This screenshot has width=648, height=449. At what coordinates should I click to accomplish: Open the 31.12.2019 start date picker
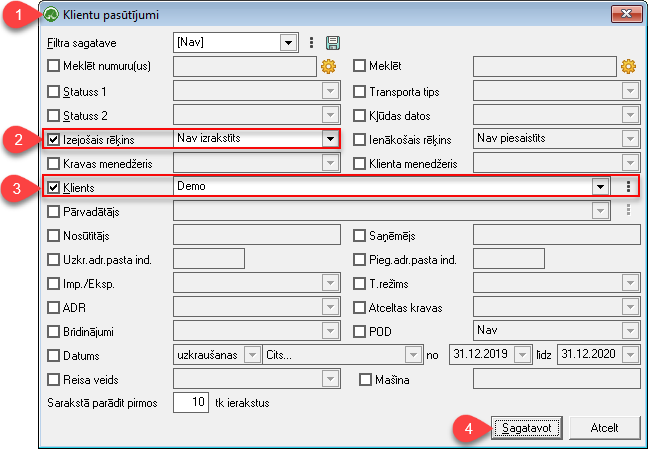[522, 355]
